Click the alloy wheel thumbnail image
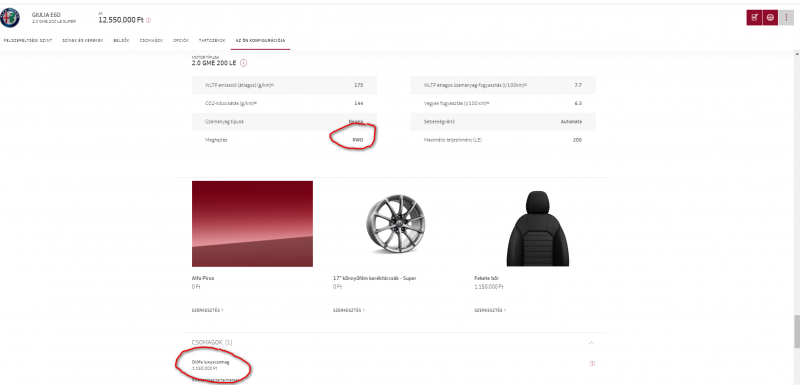800x385 pixels. tap(396, 224)
